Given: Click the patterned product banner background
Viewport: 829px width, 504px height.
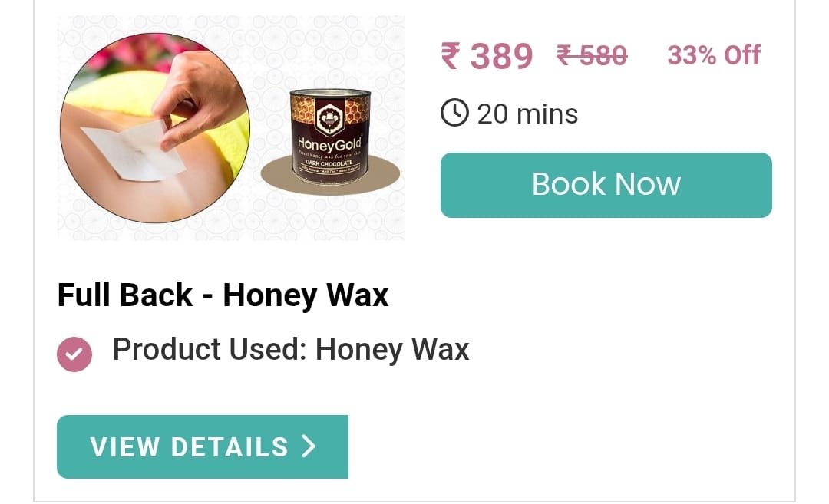Looking at the screenshot, I should coord(231,128).
